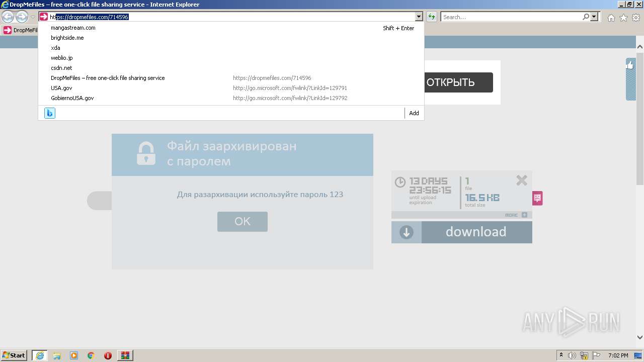644x362 pixels.
Task: Click the ОТКРЫТЬ button
Action: 450,82
